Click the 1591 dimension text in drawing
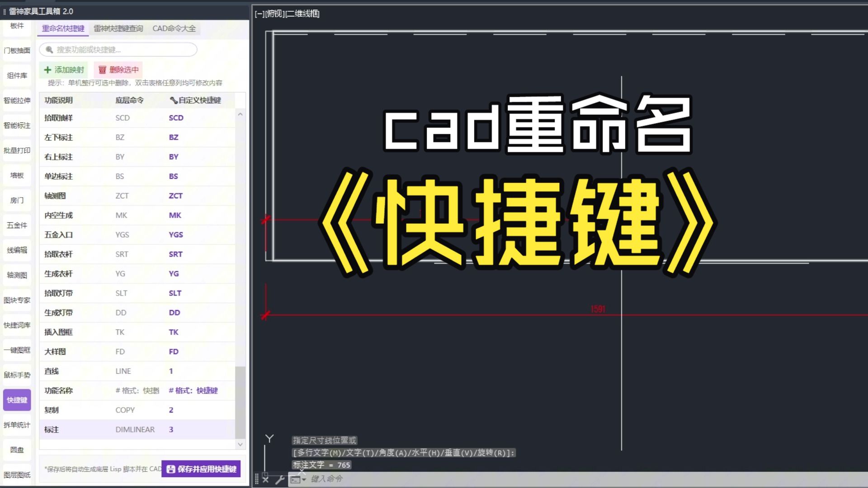This screenshot has height=488, width=868. [598, 309]
